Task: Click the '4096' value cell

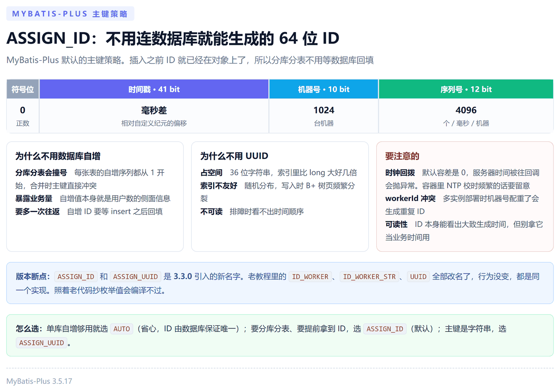Action: point(466,110)
